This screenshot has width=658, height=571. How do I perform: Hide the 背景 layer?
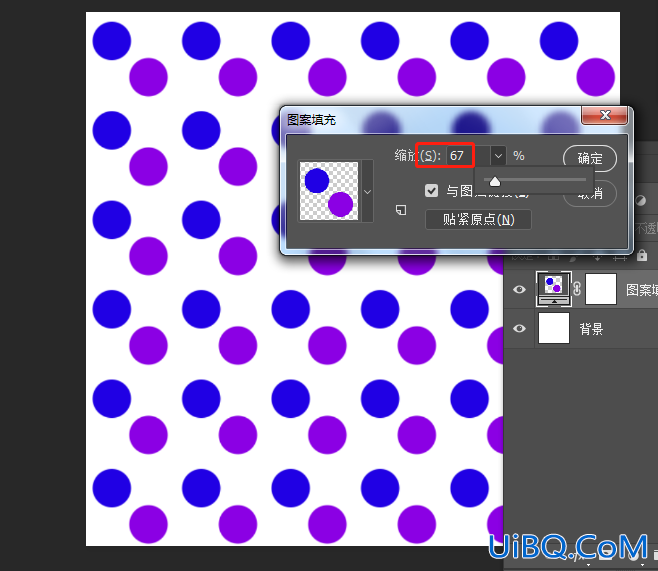(519, 328)
